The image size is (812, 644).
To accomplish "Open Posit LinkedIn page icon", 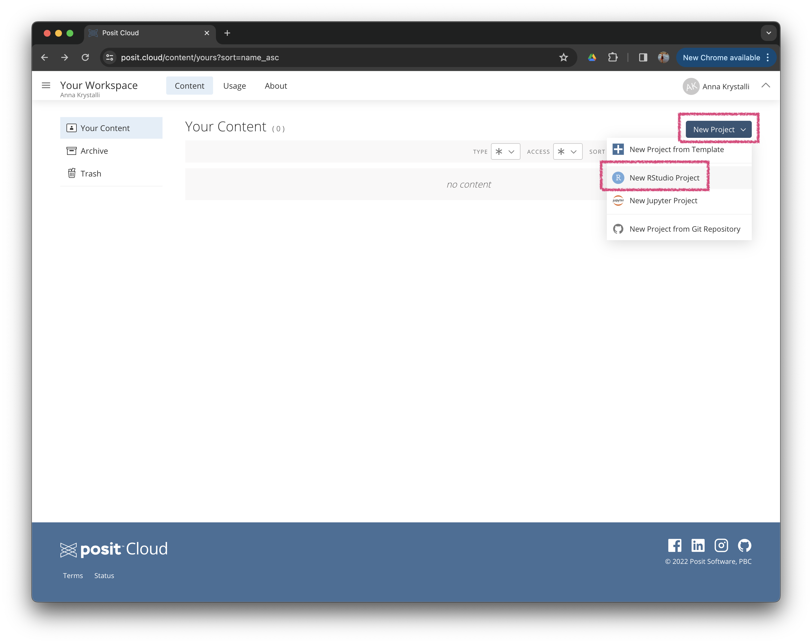I will pos(698,545).
